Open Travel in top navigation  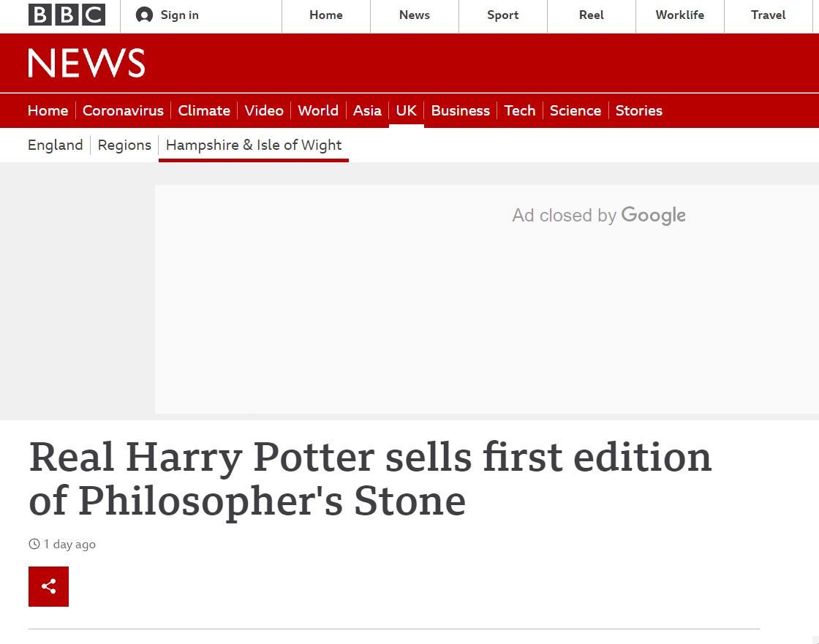(769, 15)
